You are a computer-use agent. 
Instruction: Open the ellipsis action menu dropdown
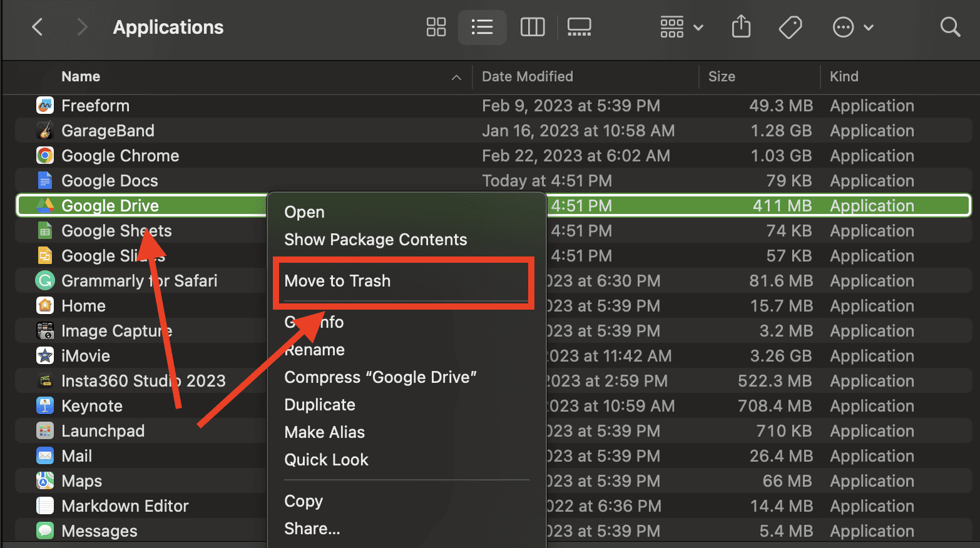tap(852, 28)
